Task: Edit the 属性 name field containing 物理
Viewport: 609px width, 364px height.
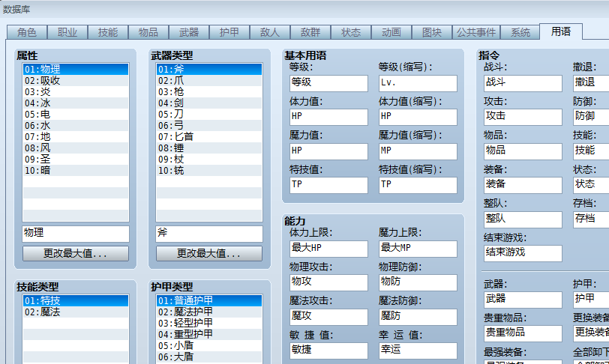Action: (x=76, y=234)
